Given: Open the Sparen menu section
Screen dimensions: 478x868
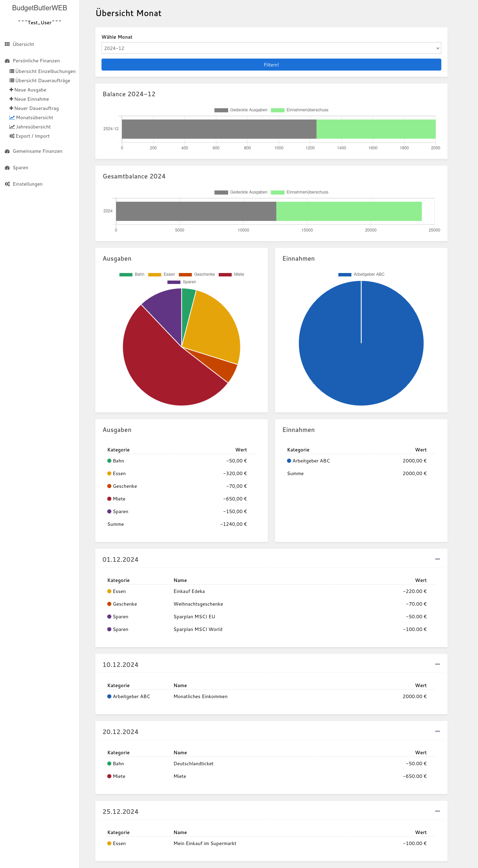Looking at the screenshot, I should pyautogui.click(x=21, y=168).
